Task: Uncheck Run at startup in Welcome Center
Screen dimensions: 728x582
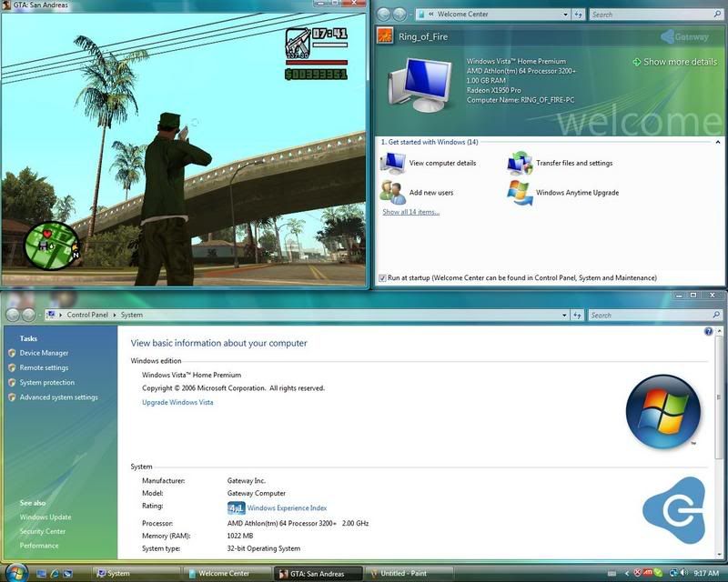Action: pos(382,278)
